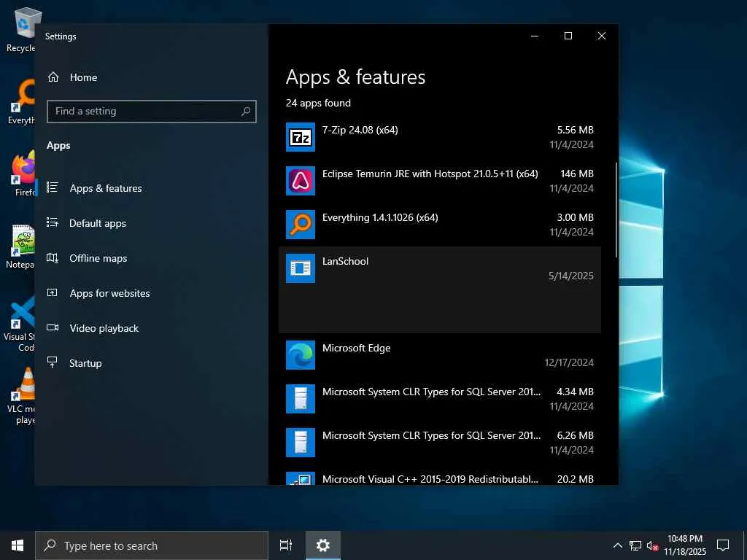747x560 pixels.
Task: Click the Microsoft Edge app icon
Action: pos(300,355)
